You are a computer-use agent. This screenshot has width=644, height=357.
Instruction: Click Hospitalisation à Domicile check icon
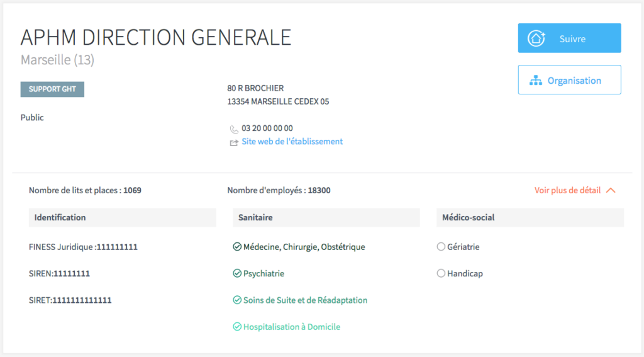[x=237, y=327]
